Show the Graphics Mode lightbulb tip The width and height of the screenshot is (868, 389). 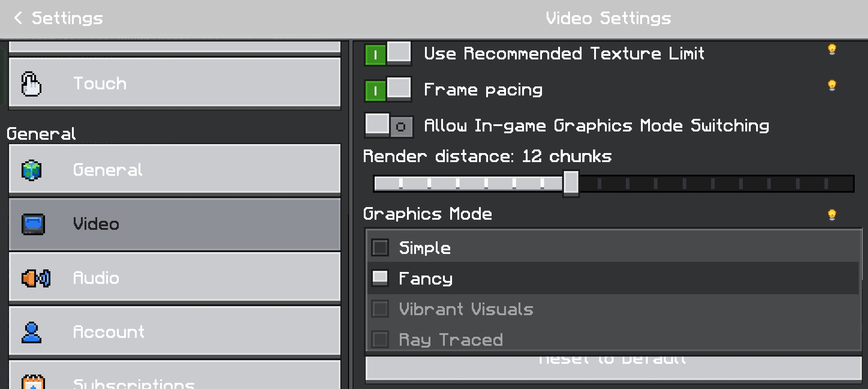[832, 215]
